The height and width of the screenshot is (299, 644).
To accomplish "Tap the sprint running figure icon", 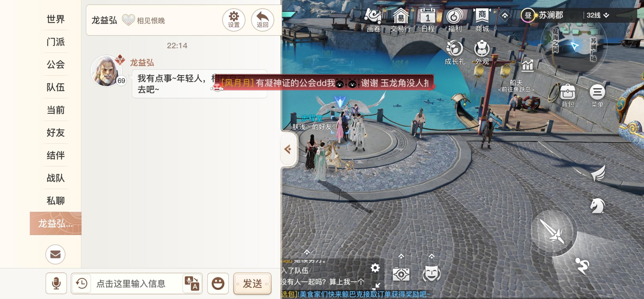I will [x=582, y=266].
